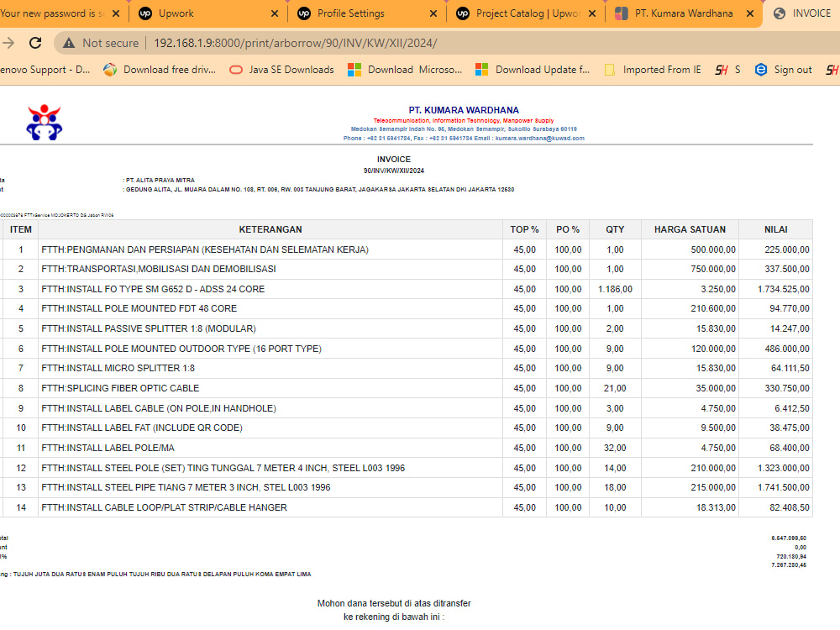840x630 pixels.
Task: Click the Java SE Downloads bookmark icon
Action: [x=236, y=70]
